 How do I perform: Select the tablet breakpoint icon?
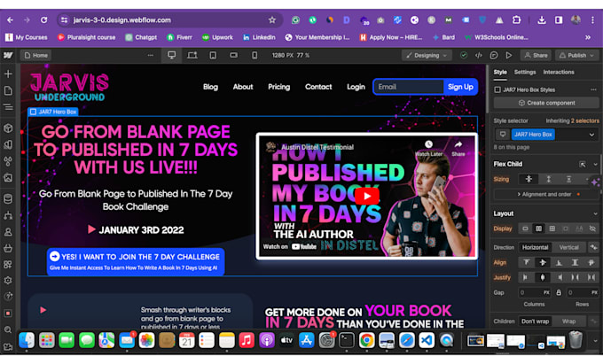click(x=213, y=55)
